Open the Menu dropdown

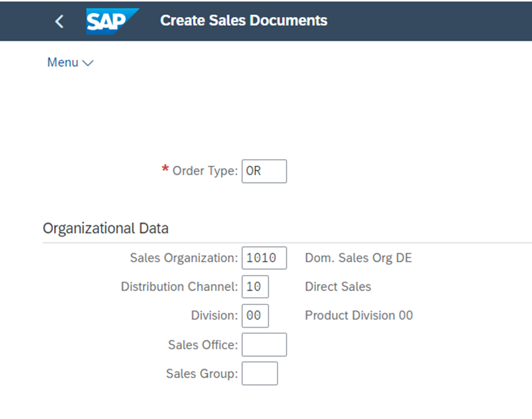70,62
